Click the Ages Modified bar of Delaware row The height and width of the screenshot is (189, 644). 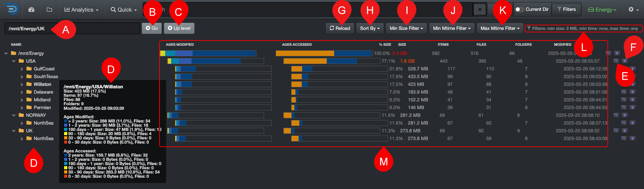click(223, 92)
